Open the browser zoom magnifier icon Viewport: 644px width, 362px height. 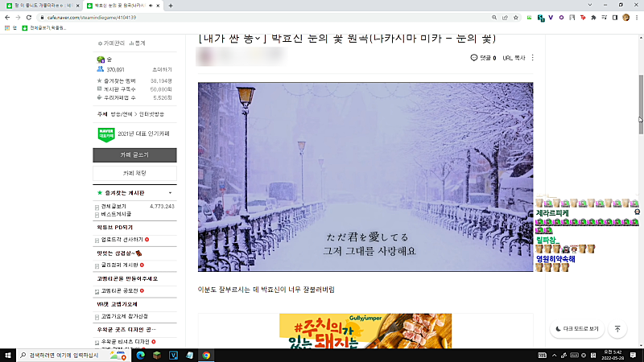(494, 18)
